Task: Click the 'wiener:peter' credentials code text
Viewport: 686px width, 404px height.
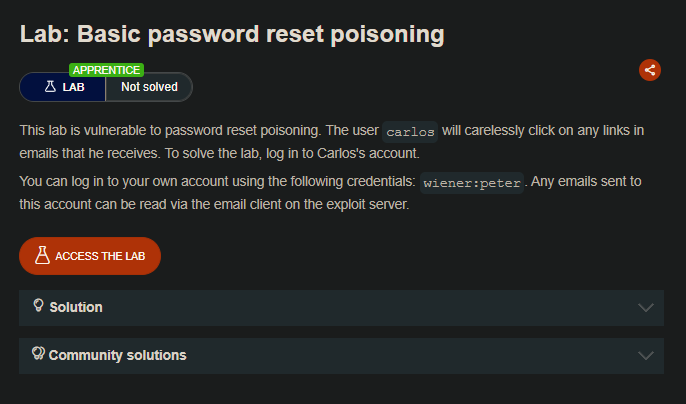Action: [472, 184]
